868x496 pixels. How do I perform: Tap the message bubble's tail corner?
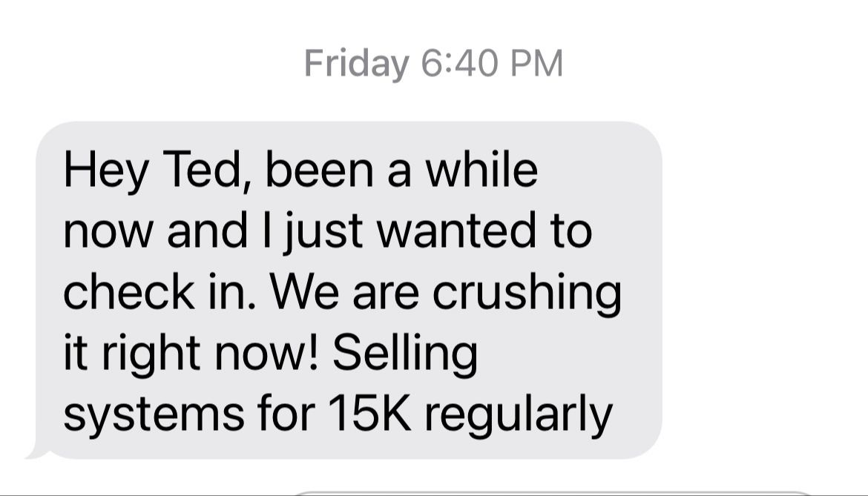pos(35,452)
